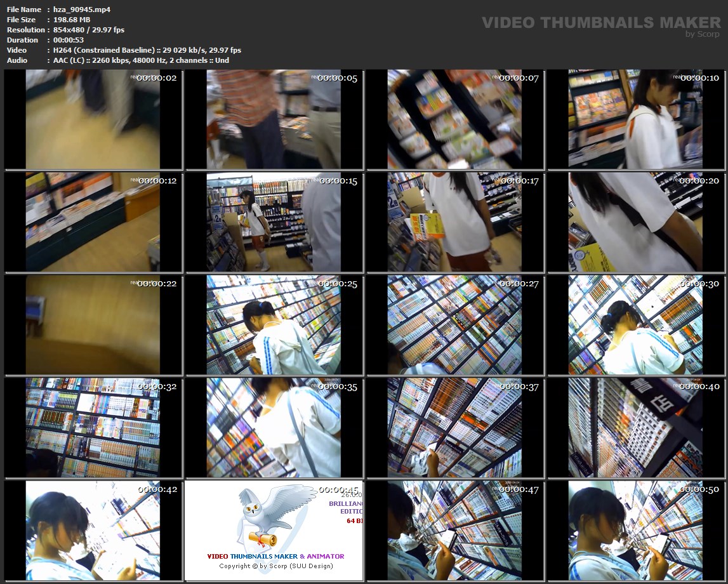
Task: Click the AAC (LC) audio info line
Action: (141, 60)
